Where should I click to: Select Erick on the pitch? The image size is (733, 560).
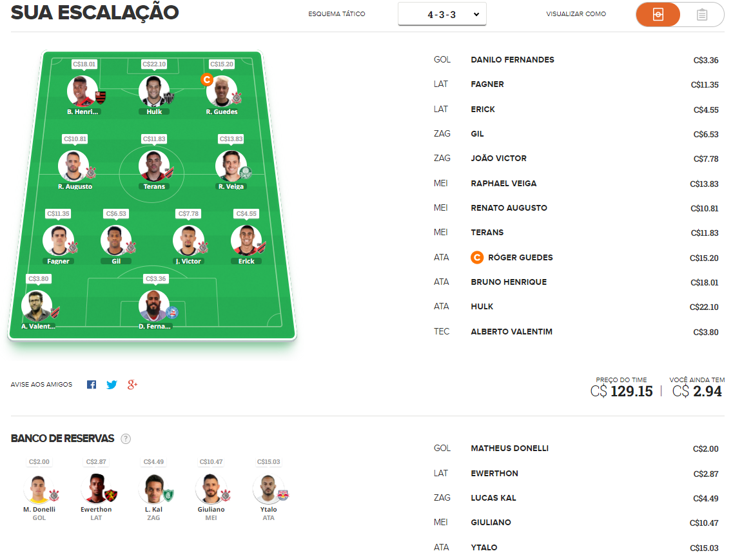click(246, 241)
